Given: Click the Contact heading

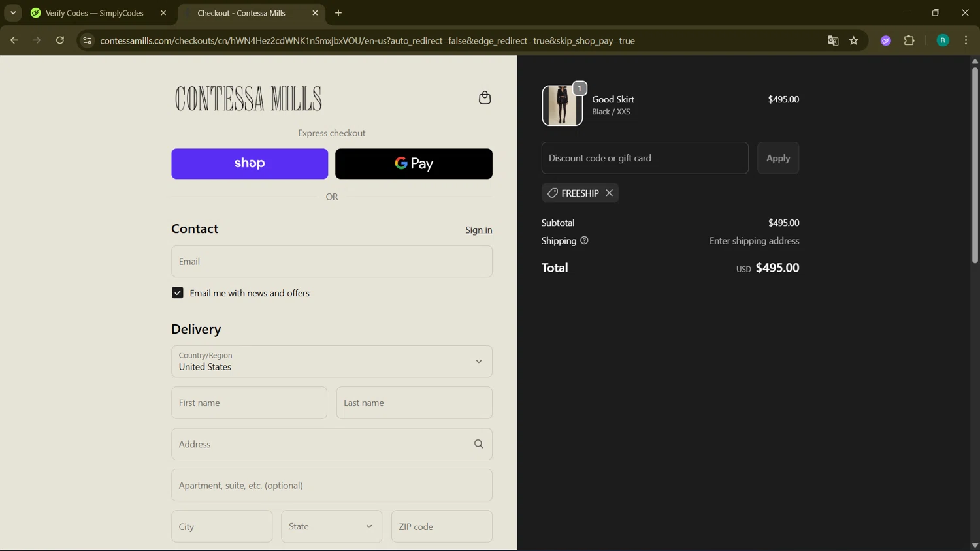Looking at the screenshot, I should [x=195, y=228].
